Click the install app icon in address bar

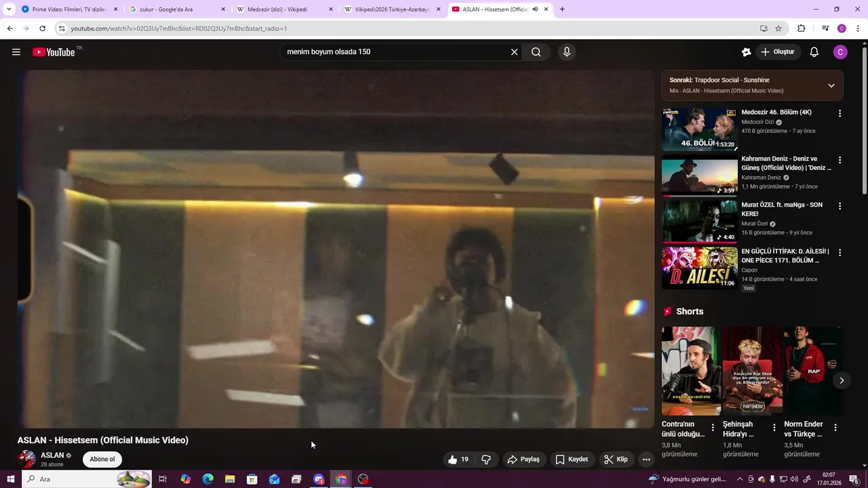(764, 28)
